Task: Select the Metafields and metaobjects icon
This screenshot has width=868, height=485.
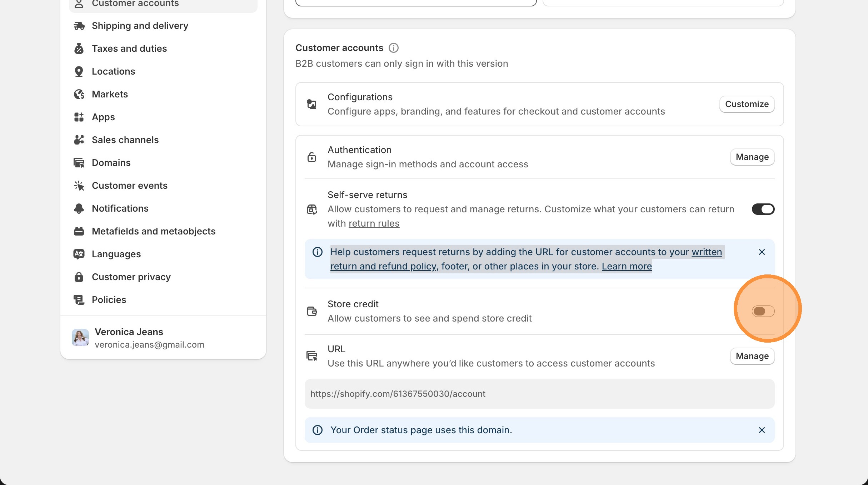Action: (79, 231)
